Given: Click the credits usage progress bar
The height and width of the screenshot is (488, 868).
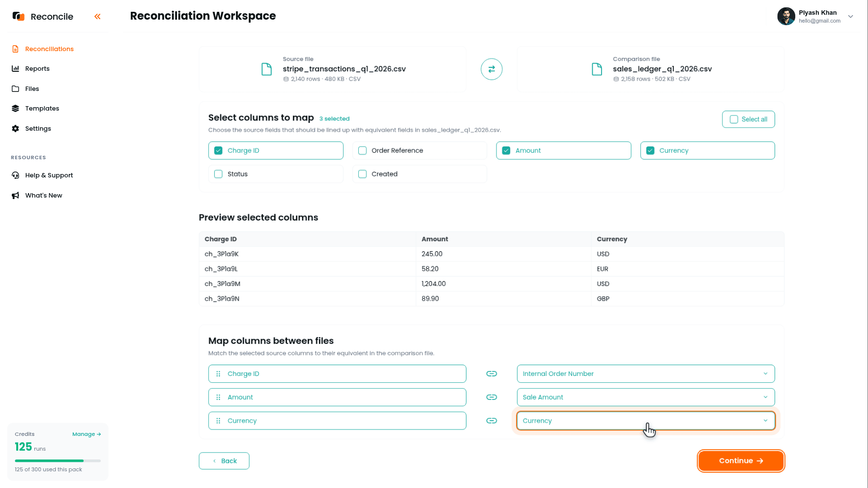Looking at the screenshot, I should 58,461.
